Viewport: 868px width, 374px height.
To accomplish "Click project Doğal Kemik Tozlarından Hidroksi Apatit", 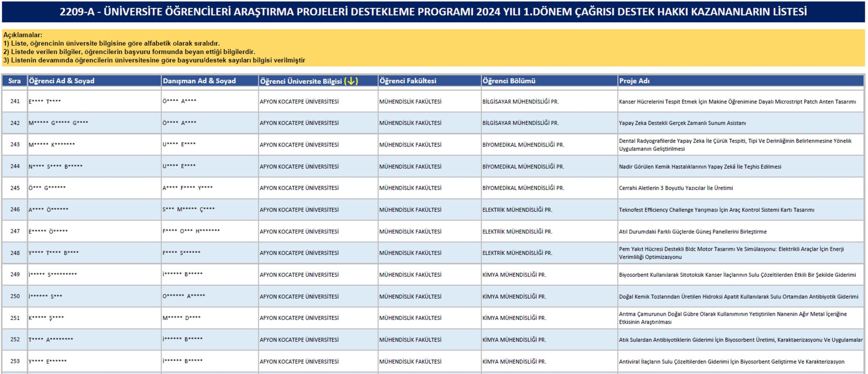I will [x=738, y=296].
